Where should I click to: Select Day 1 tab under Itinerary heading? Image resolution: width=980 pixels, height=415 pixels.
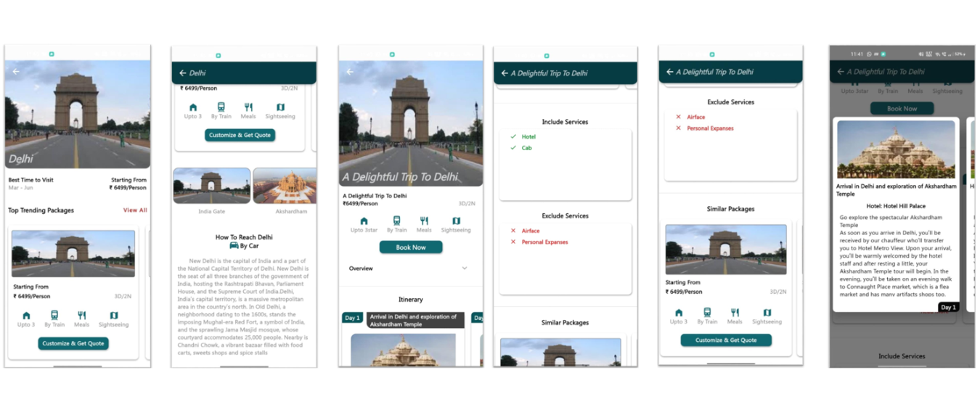tap(352, 318)
